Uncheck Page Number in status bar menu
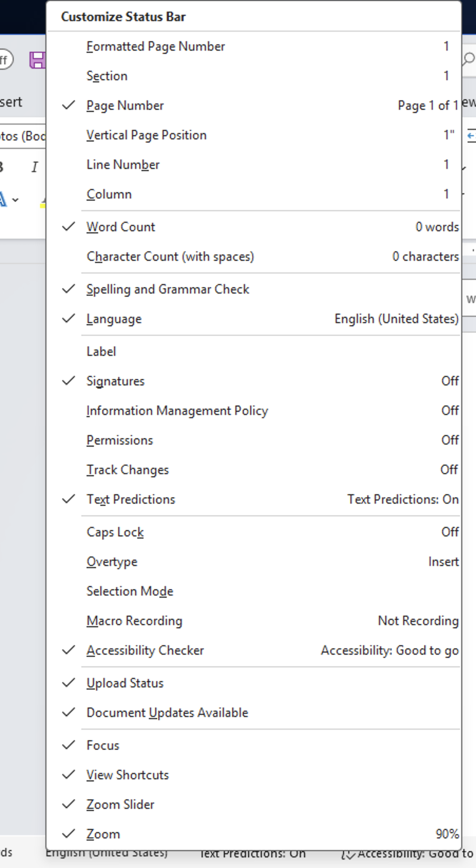This screenshot has width=476, height=868. 125,106
